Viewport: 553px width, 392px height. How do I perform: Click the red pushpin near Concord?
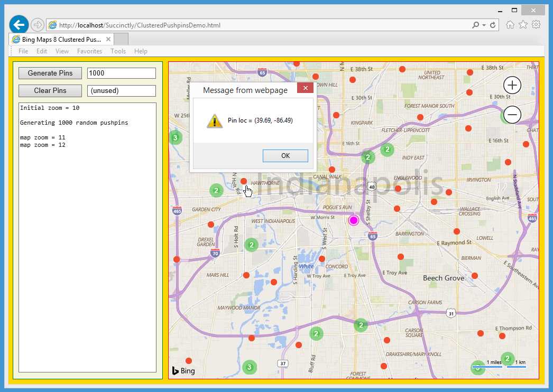(321, 259)
